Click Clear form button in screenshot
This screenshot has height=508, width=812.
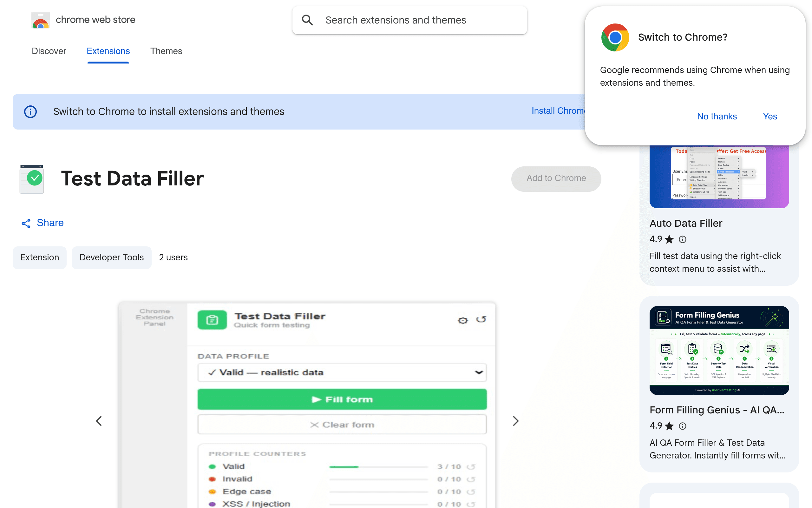[342, 425]
